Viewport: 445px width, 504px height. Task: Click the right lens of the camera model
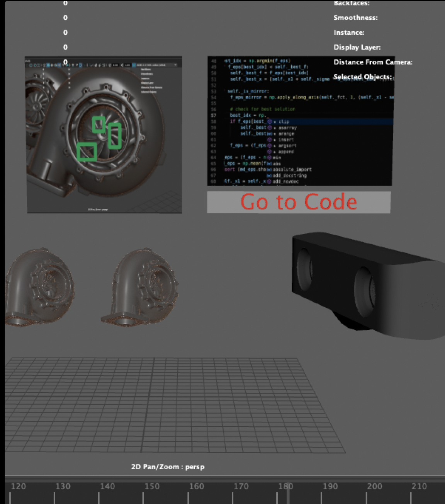[365, 290]
